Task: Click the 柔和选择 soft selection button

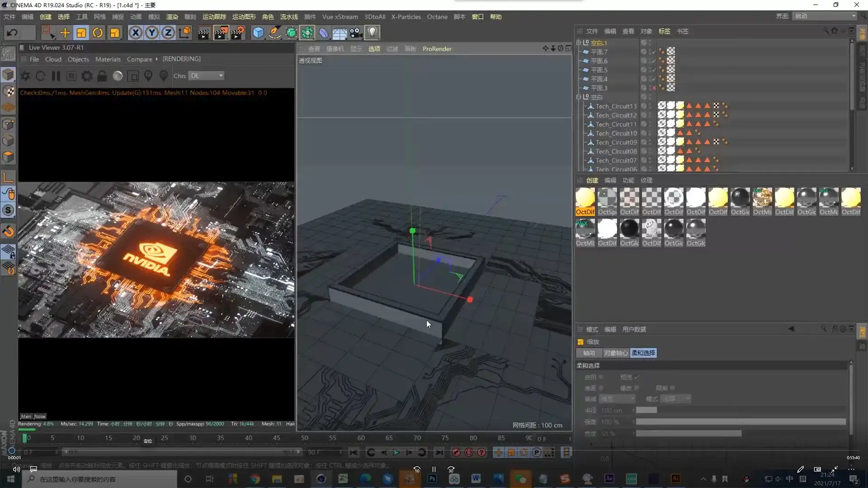Action: [643, 353]
